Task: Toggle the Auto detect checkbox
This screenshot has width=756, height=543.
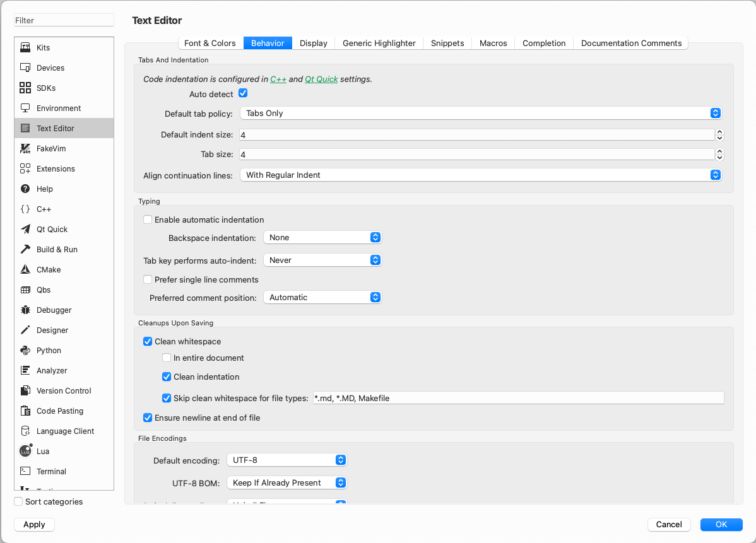Action: tap(243, 93)
